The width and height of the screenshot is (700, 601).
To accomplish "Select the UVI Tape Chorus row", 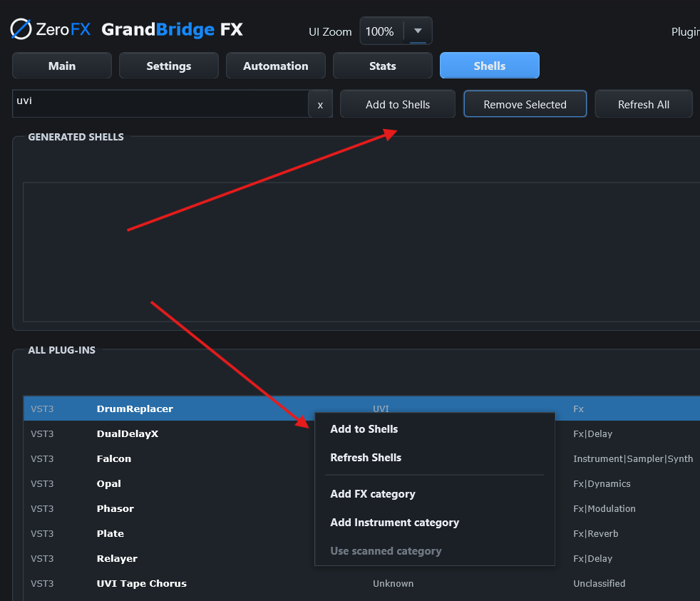I will click(x=361, y=584).
